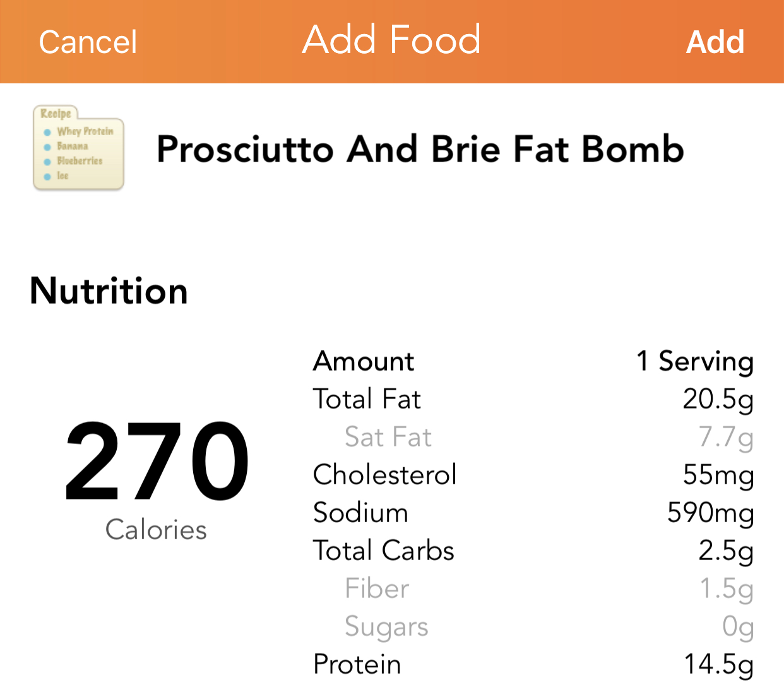The image size is (784, 699).
Task: Tap the Sugars row label
Action: pyautogui.click(x=386, y=626)
